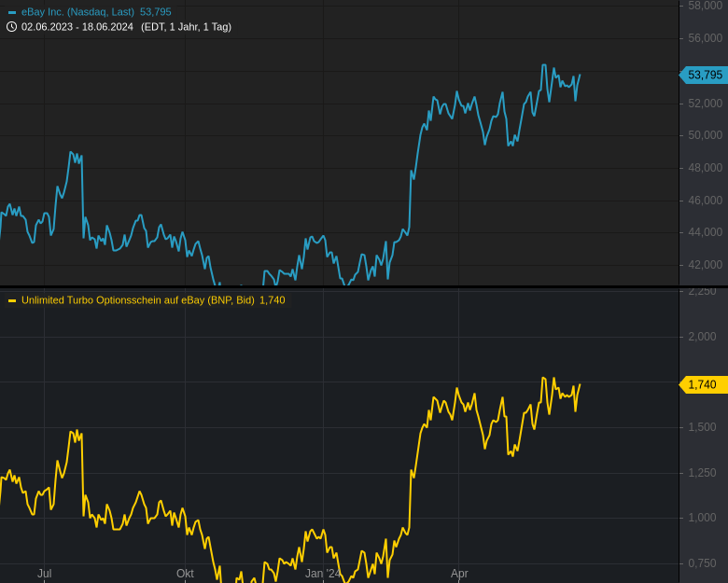Click the Apr time axis label
The height and width of the screenshot is (583, 728).
pyautogui.click(x=459, y=574)
